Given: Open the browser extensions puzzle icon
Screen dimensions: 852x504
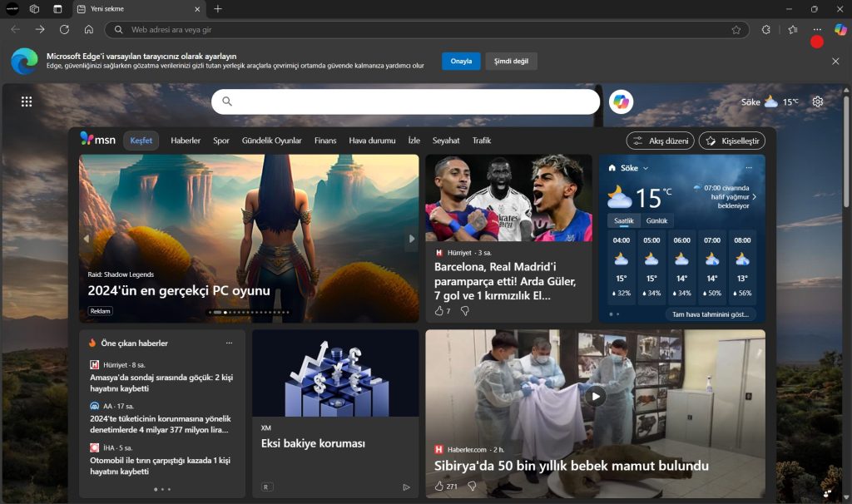Looking at the screenshot, I should [765, 30].
